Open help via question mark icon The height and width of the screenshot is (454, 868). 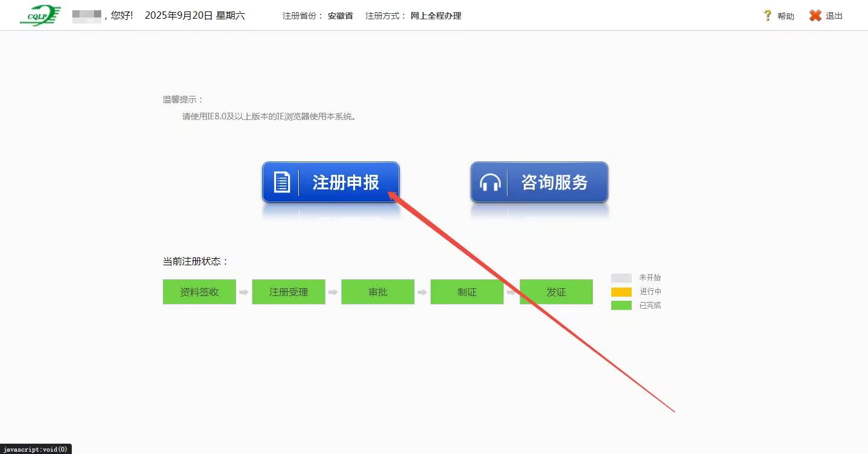point(767,16)
